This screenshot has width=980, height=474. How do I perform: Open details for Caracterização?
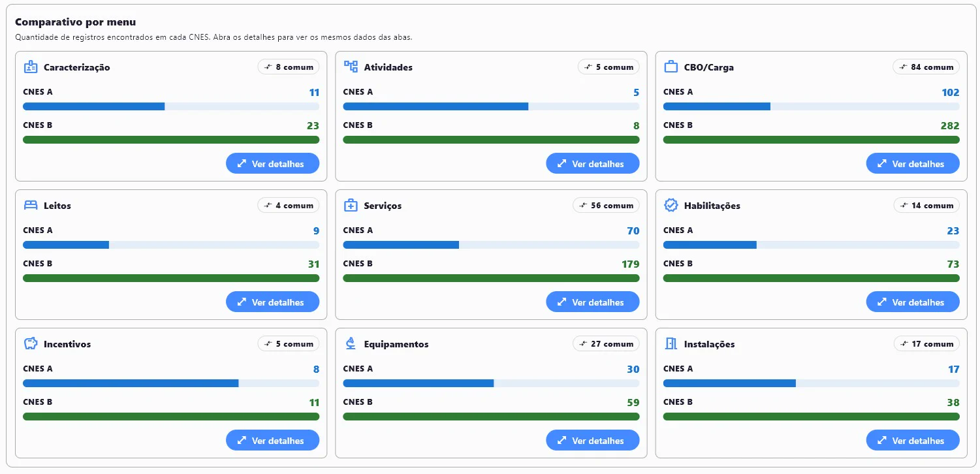click(272, 163)
